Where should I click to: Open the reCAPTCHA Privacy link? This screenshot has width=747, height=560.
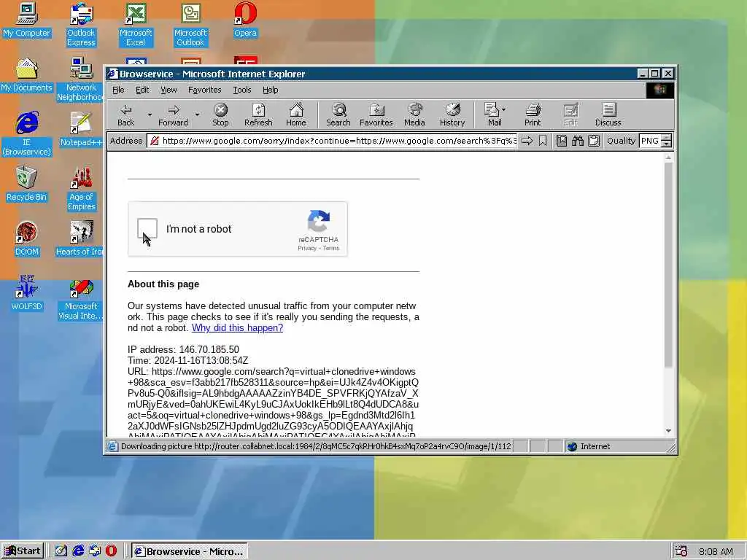tap(307, 248)
